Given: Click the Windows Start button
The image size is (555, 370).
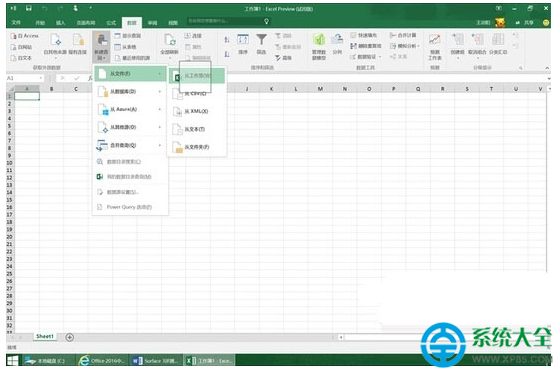Looking at the screenshot, I should [x=13, y=361].
